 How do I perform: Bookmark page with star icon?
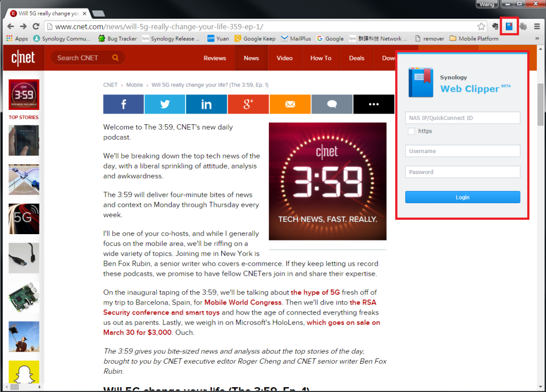(x=481, y=27)
